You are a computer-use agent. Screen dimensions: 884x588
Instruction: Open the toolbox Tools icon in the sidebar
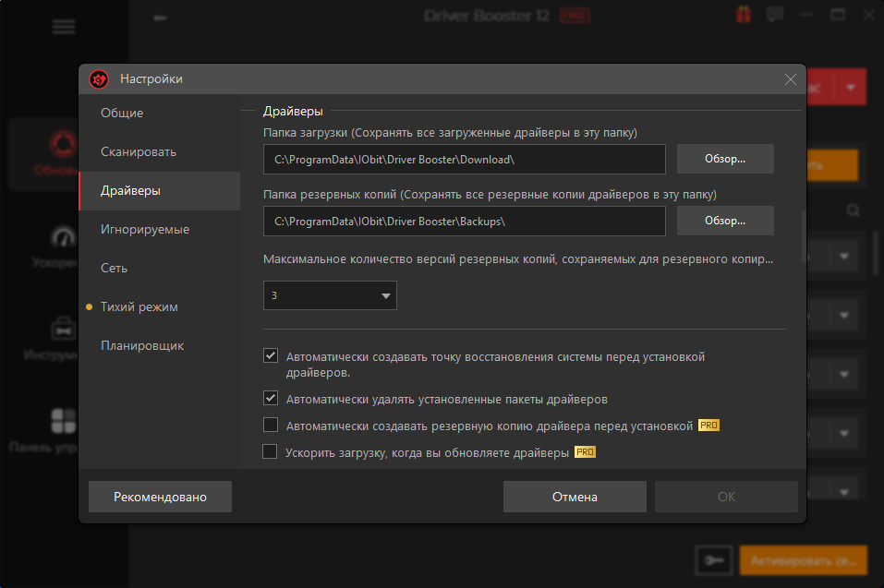64,329
